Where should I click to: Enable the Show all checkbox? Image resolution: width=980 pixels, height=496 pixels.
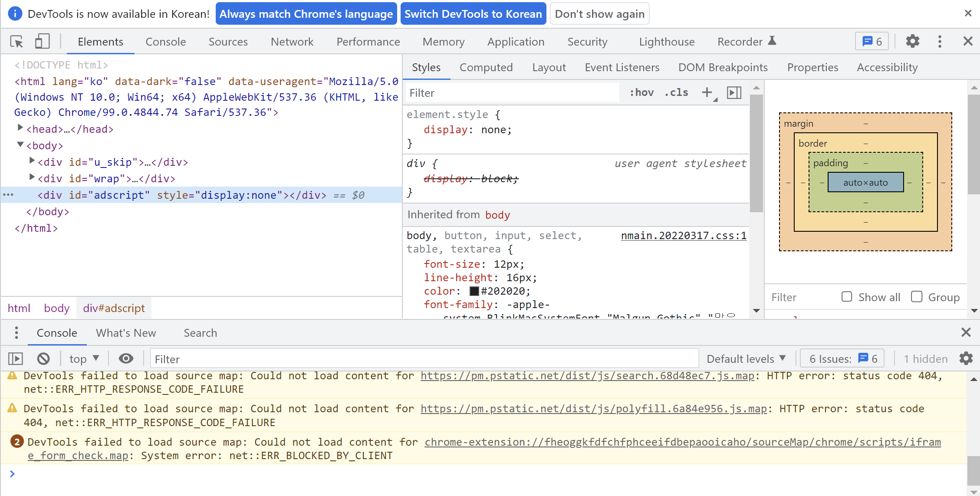click(x=847, y=297)
